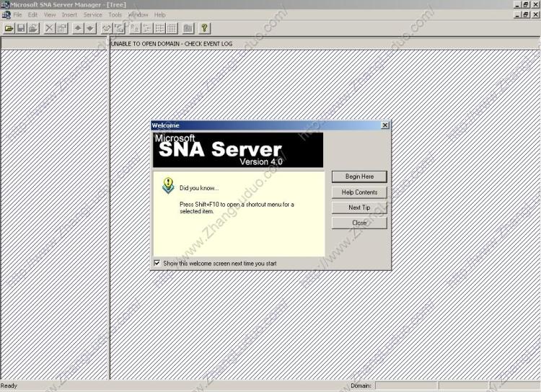541x392 pixels.
Task: Open the View menu
Action: [50, 15]
